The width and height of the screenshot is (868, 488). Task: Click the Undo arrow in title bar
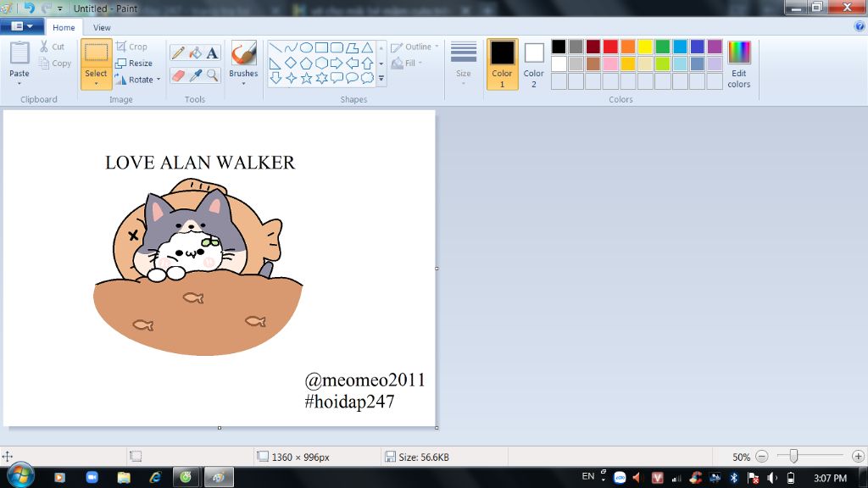tap(30, 8)
